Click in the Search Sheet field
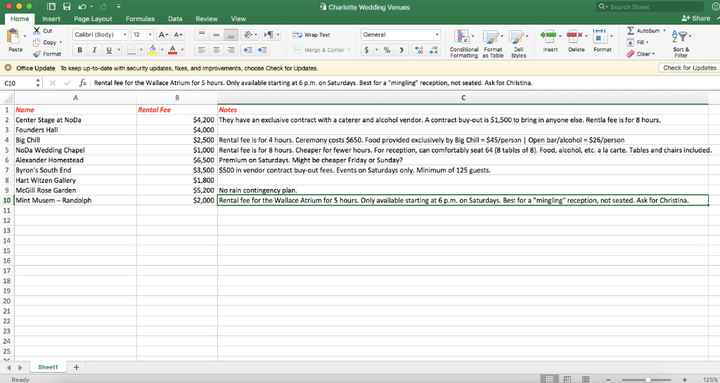 click(649, 6)
